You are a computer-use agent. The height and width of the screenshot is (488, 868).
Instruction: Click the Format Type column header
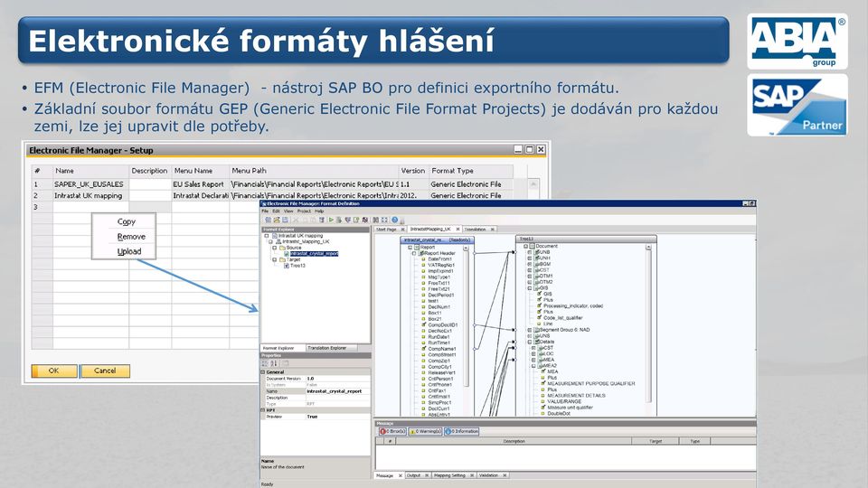tap(471, 171)
